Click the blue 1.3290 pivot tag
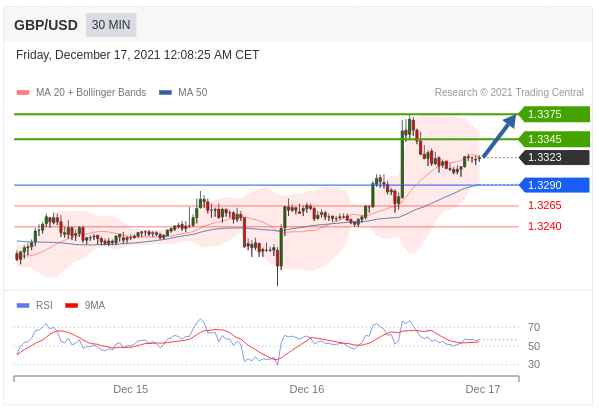This screenshot has width=599, height=411. (554, 185)
